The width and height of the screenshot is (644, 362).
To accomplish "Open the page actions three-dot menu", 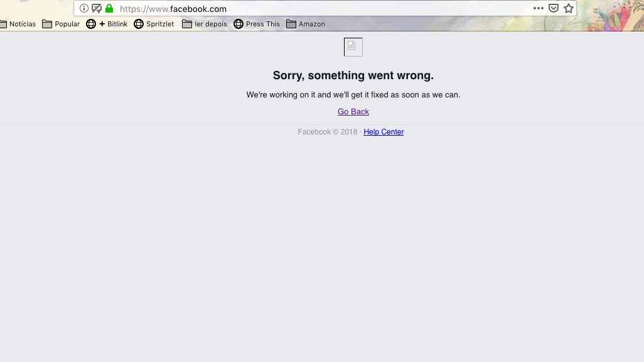I will tap(539, 8).
